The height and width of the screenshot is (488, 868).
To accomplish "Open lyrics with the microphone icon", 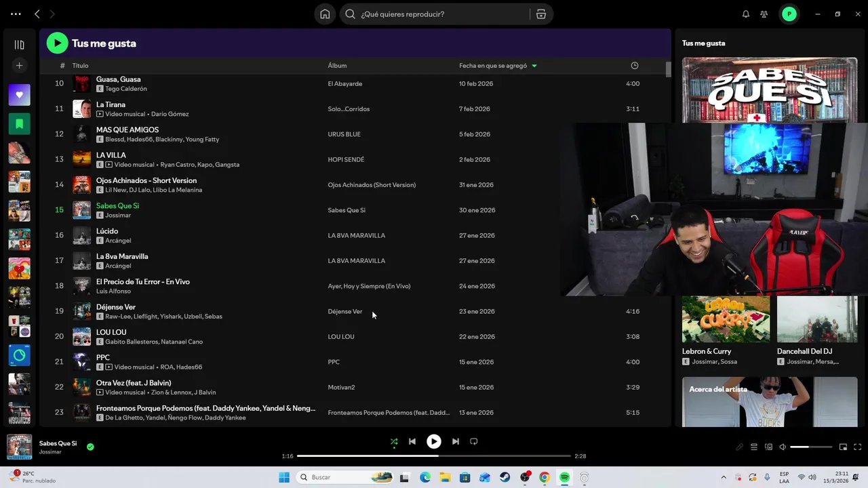I will 740,447.
